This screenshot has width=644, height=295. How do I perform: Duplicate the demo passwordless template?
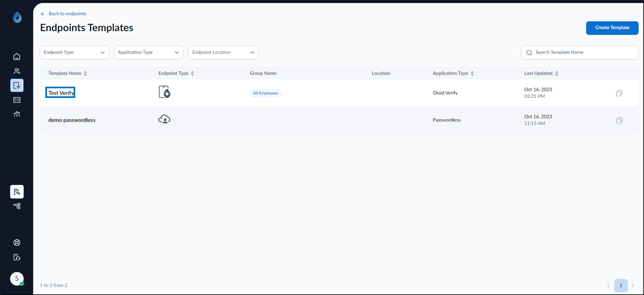[619, 120]
